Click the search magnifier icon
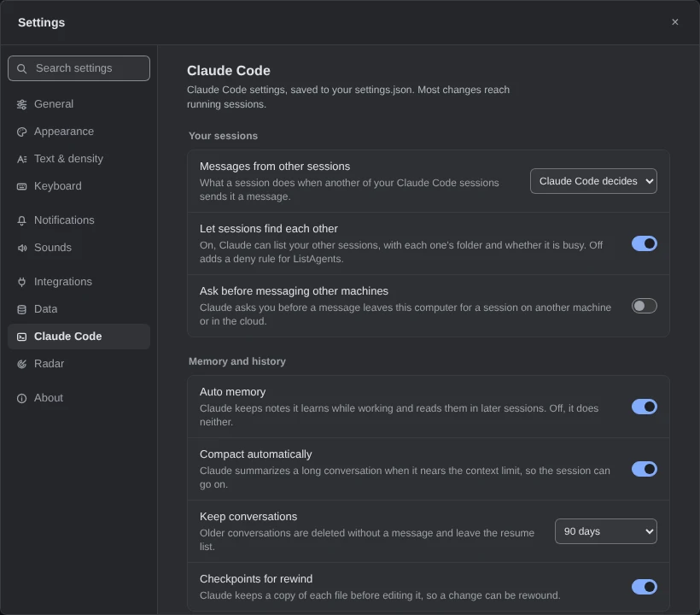700x615 pixels. pyautogui.click(x=21, y=68)
